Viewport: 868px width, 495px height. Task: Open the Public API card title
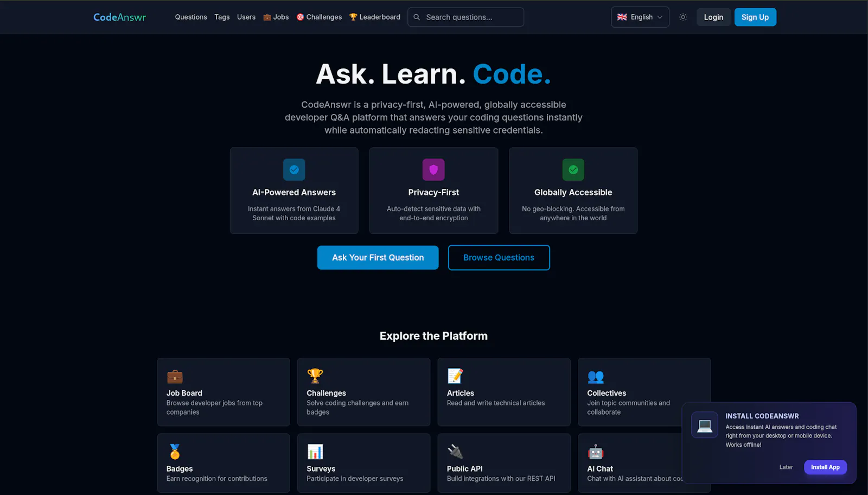[x=464, y=469]
